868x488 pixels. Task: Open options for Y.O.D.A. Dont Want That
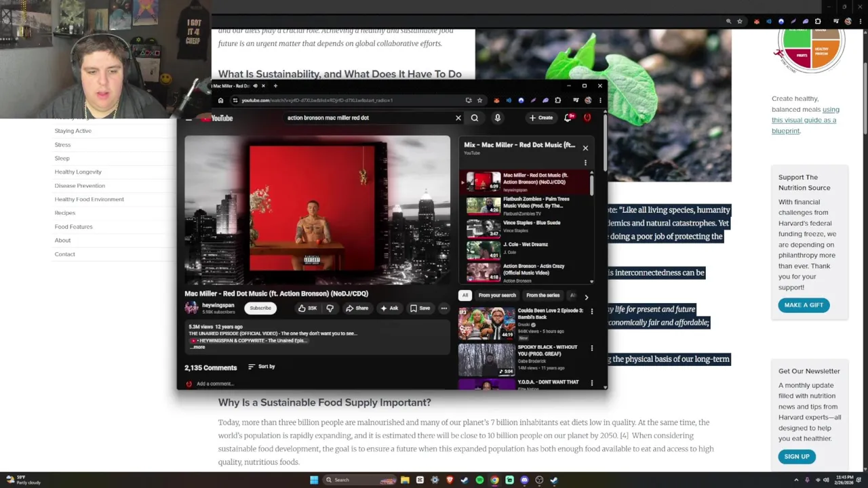(591, 384)
